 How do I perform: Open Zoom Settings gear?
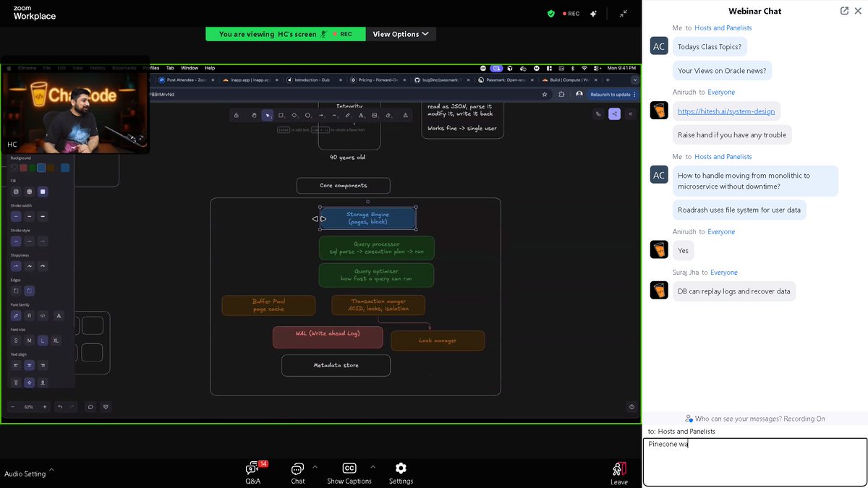(401, 473)
